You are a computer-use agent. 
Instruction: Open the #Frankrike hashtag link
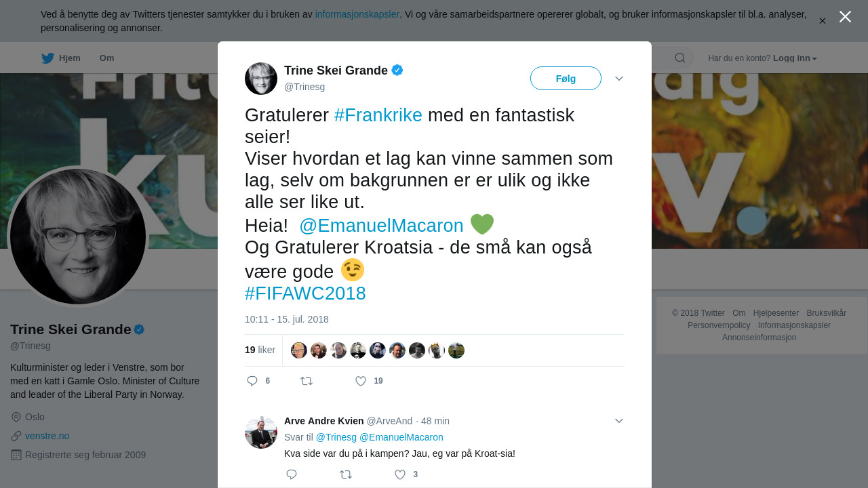(378, 115)
